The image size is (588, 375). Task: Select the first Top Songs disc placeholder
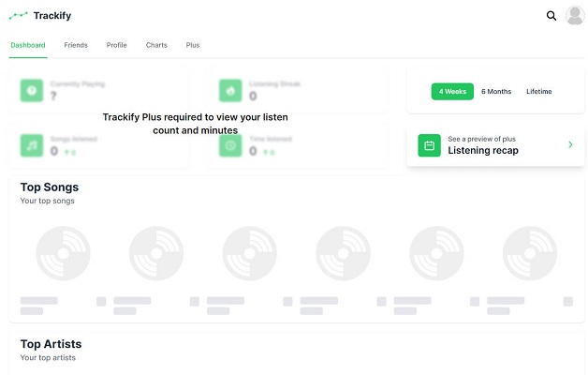click(x=63, y=253)
